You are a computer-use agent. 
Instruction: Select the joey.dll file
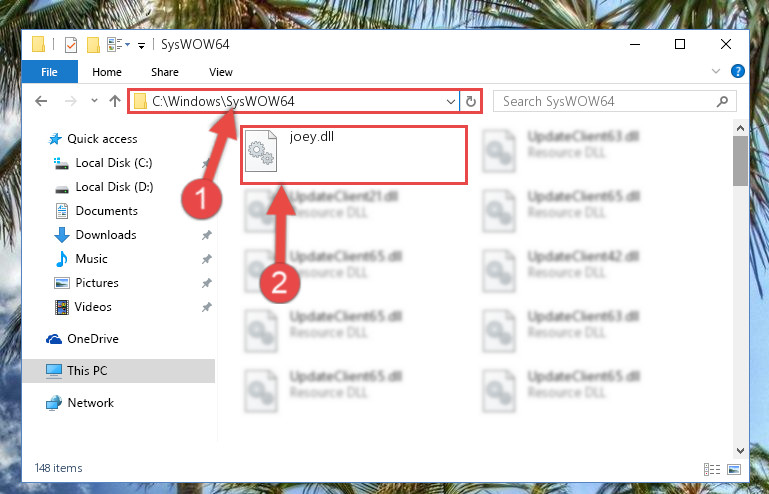tap(353, 155)
